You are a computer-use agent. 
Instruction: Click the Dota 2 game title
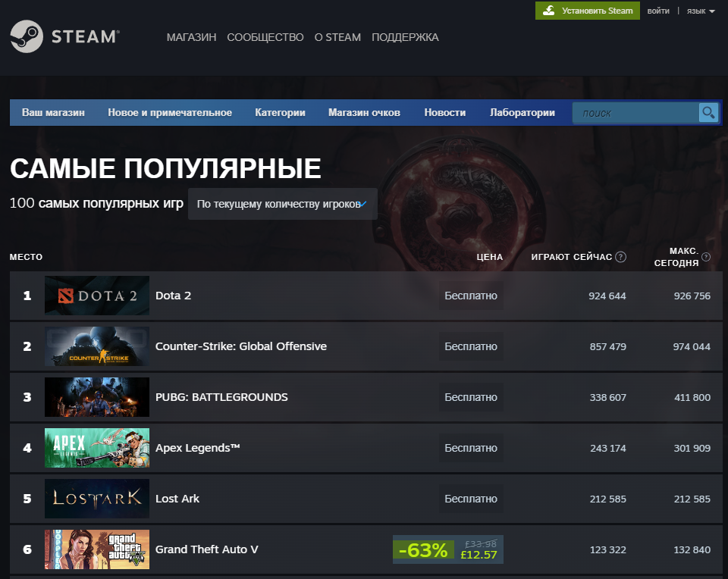click(x=173, y=296)
